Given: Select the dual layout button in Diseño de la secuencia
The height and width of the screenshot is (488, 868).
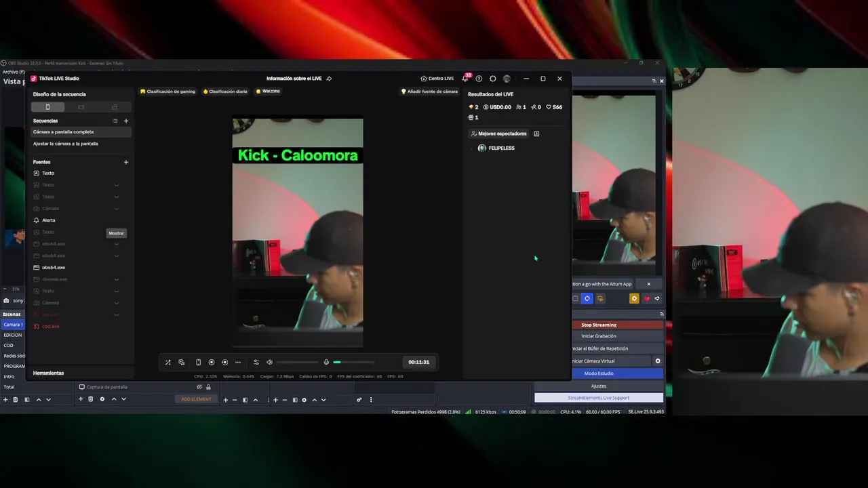Looking at the screenshot, I should click(114, 107).
